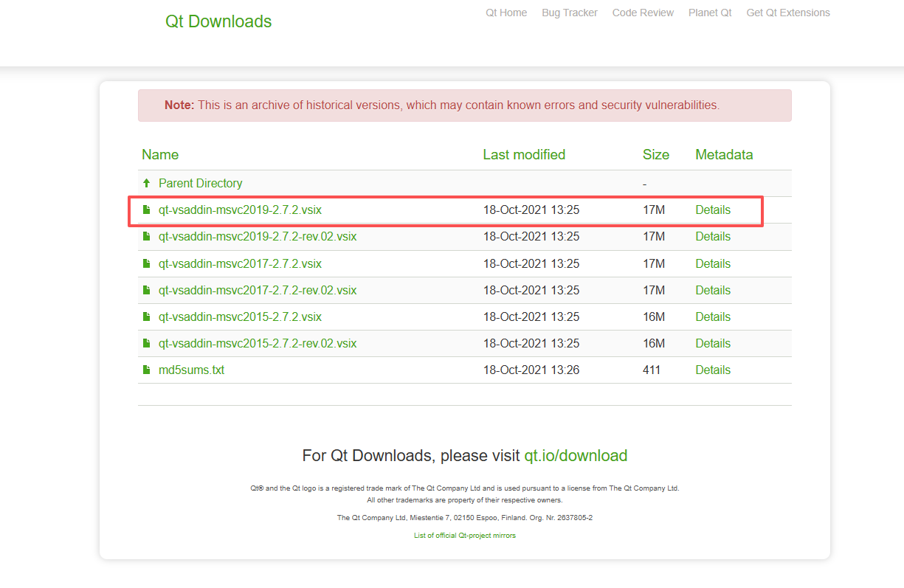904x588 pixels.
Task: Open the Qt Downloads title link
Action: coord(218,21)
